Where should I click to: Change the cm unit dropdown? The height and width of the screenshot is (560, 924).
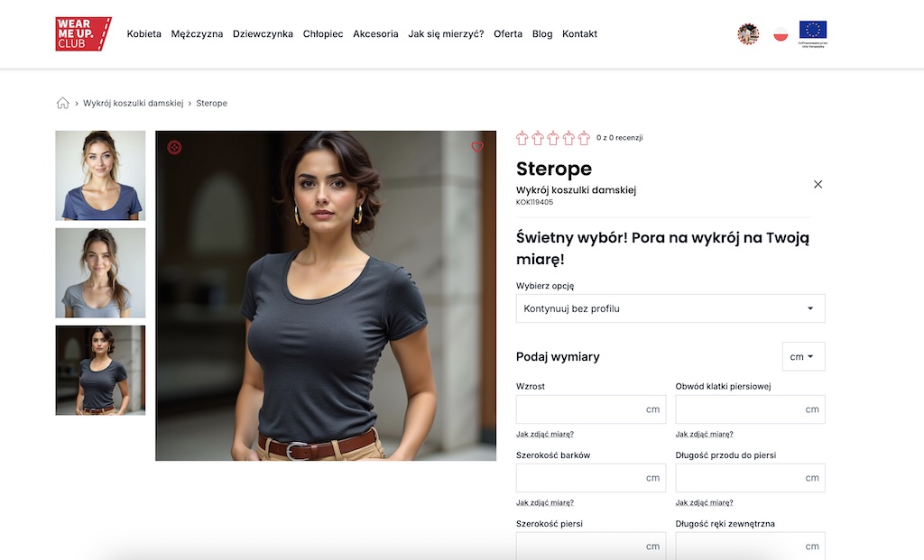(804, 357)
